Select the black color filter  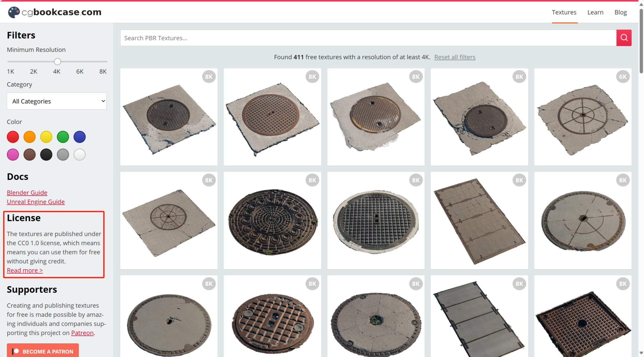click(x=46, y=155)
